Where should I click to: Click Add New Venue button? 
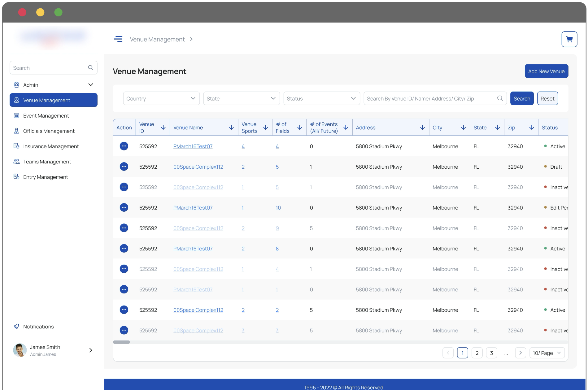(546, 71)
